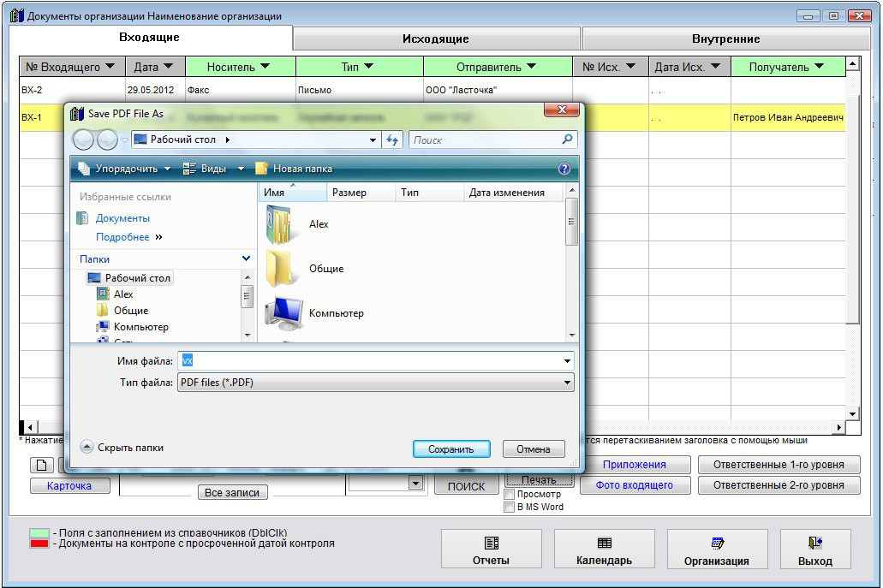Switch to the Исходящие tab
This screenshot has height=588, width=883.
click(436, 39)
